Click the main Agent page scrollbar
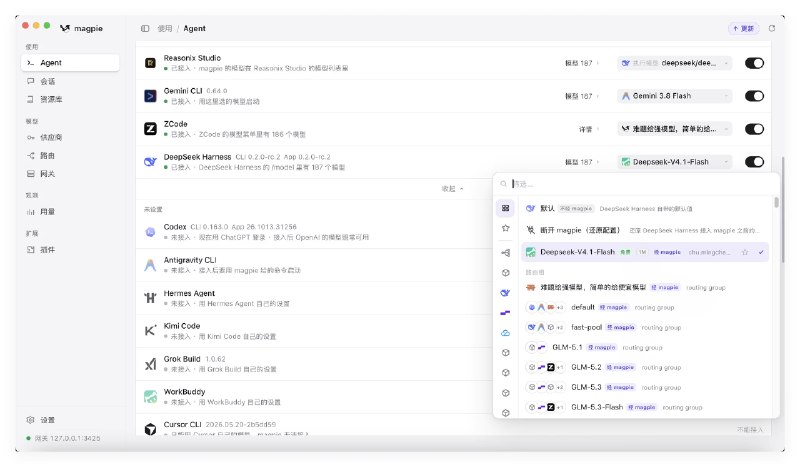Image resolution: width=800 pixels, height=467 pixels. pyautogui.click(x=783, y=209)
